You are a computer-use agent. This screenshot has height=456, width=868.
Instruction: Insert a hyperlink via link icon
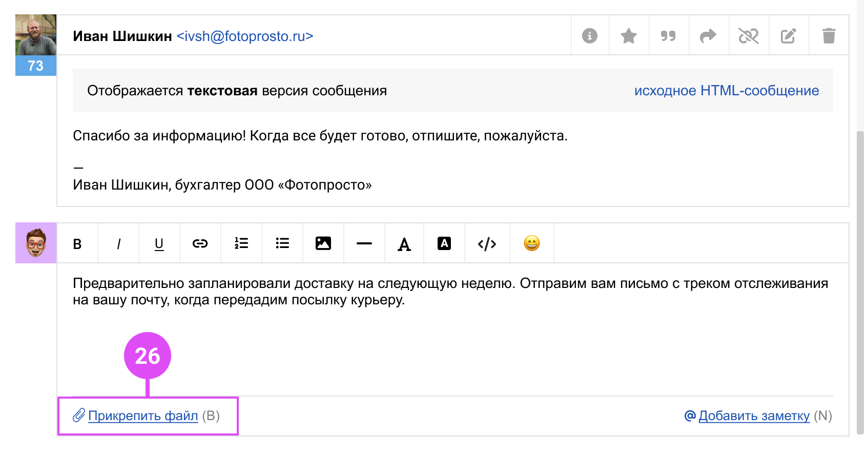point(200,244)
